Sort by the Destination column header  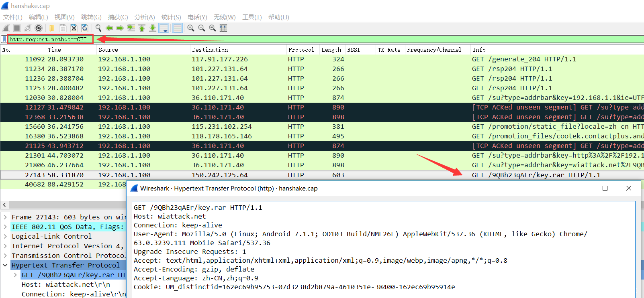(x=210, y=50)
